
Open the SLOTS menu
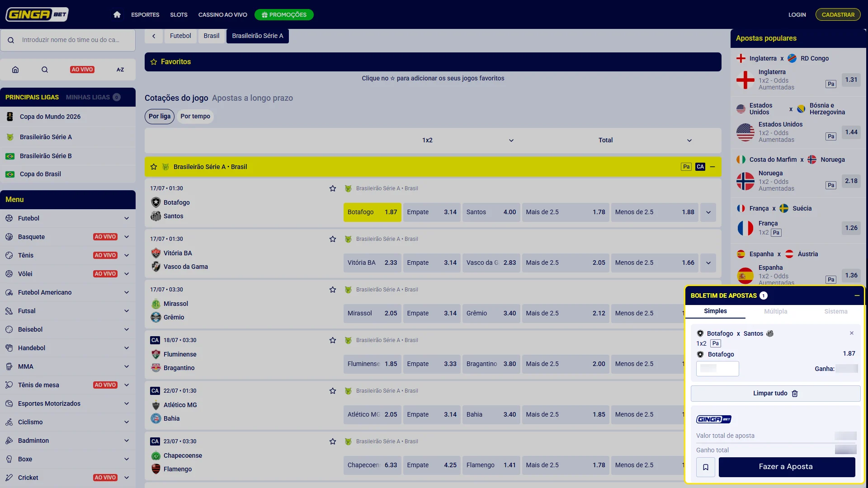pos(179,14)
